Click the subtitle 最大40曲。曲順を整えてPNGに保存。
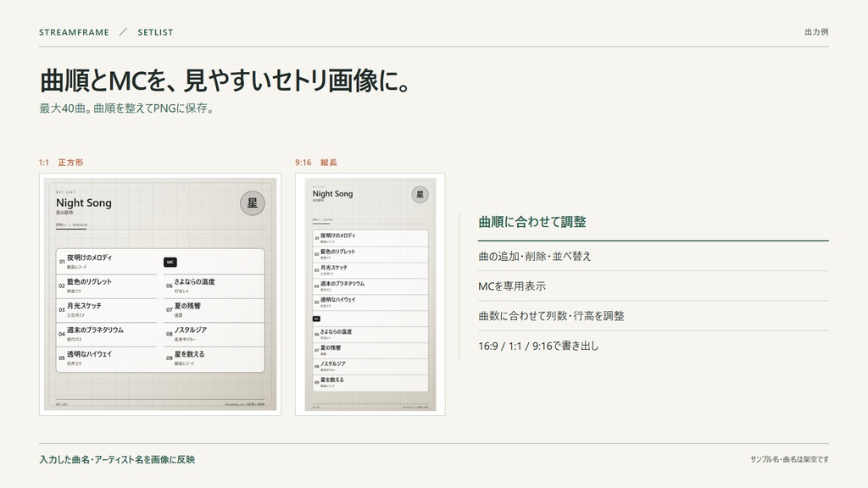 tap(127, 108)
